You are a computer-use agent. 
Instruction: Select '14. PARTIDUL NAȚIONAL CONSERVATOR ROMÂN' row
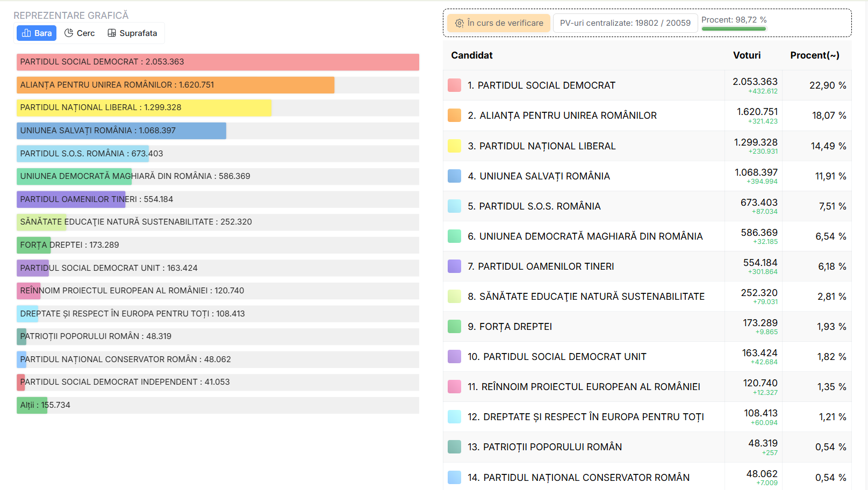point(647,477)
